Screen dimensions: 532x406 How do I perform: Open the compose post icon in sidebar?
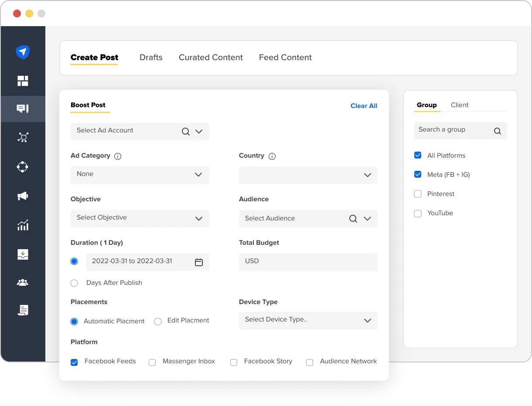click(23, 108)
